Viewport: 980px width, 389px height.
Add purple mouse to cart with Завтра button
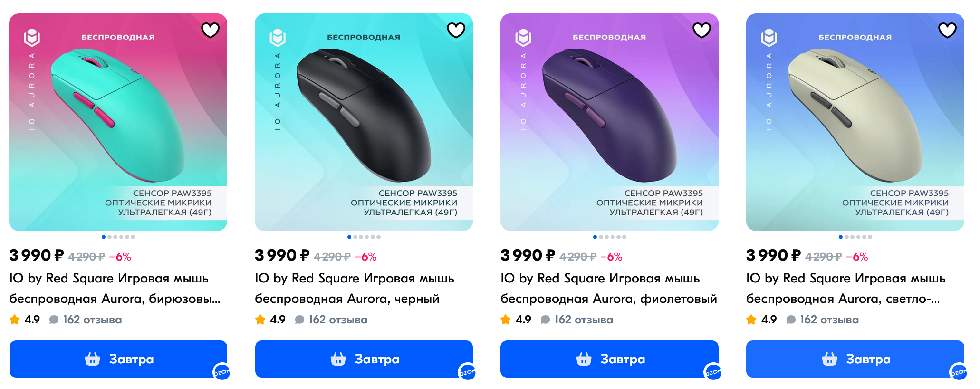tap(609, 359)
